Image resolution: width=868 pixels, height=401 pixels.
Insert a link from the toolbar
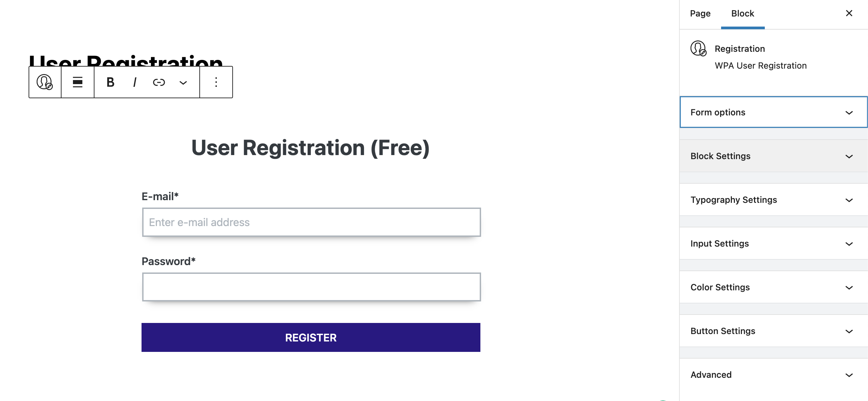point(159,82)
